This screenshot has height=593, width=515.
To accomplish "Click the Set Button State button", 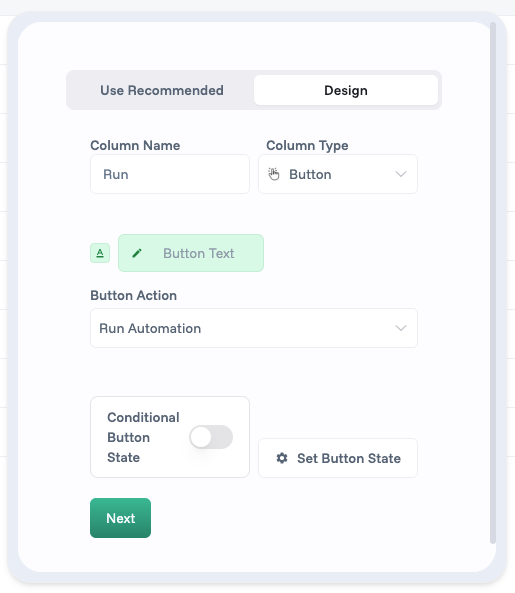I will pos(338,458).
